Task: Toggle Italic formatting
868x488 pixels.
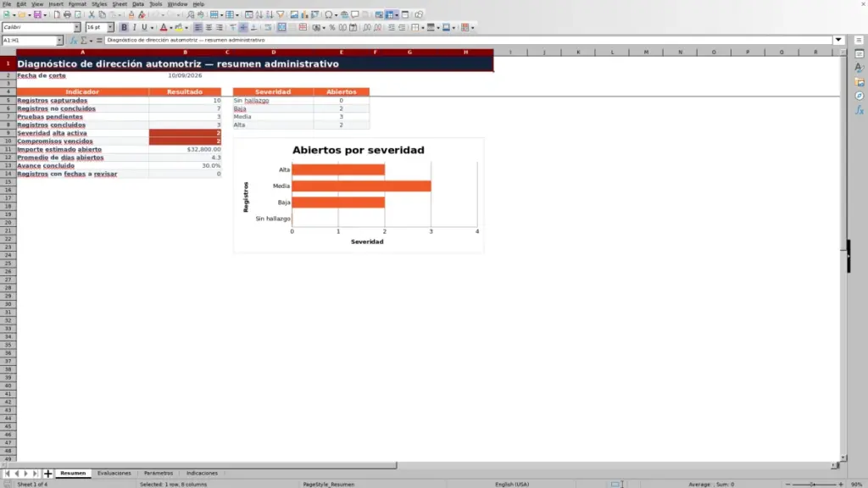Action: click(x=135, y=27)
